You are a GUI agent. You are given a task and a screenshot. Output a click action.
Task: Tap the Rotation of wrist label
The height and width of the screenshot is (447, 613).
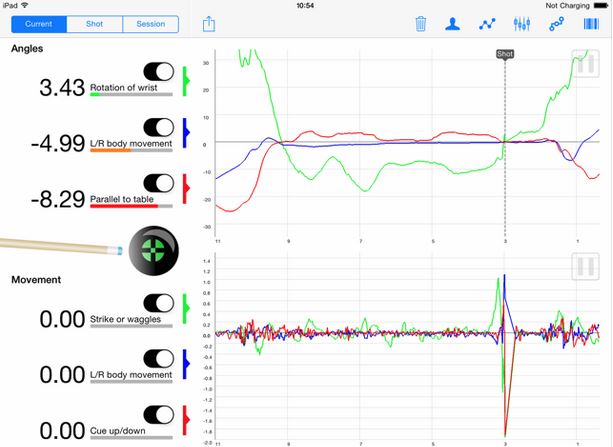(x=124, y=88)
